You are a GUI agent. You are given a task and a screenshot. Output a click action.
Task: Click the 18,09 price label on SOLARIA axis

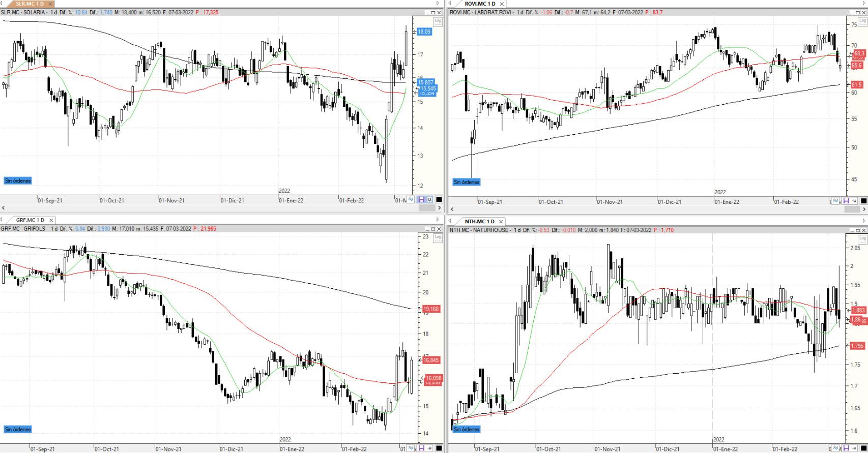tap(424, 32)
